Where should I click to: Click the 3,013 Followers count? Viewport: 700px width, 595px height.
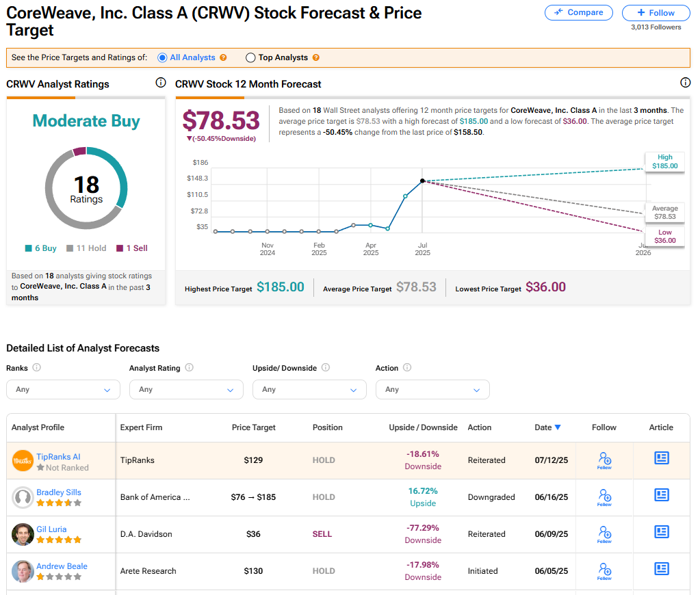coord(656,27)
